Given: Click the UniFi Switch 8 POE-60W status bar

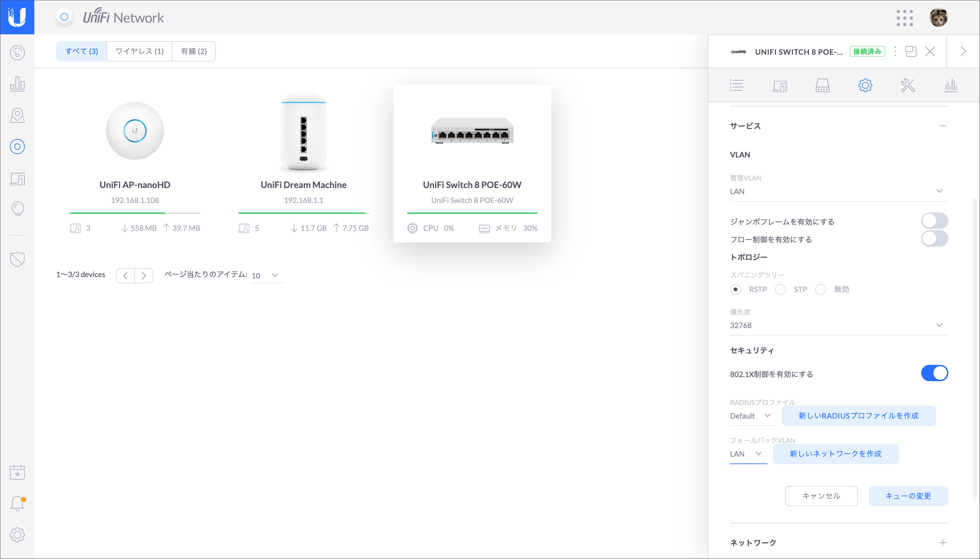Looking at the screenshot, I should coord(472,213).
